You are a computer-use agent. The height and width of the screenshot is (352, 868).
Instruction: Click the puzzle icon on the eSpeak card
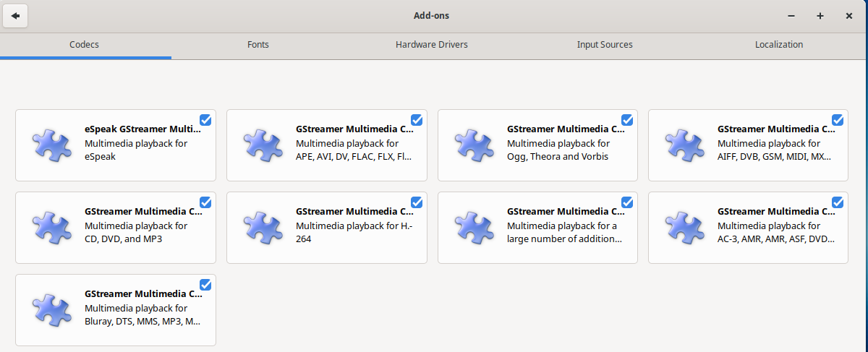pos(52,145)
